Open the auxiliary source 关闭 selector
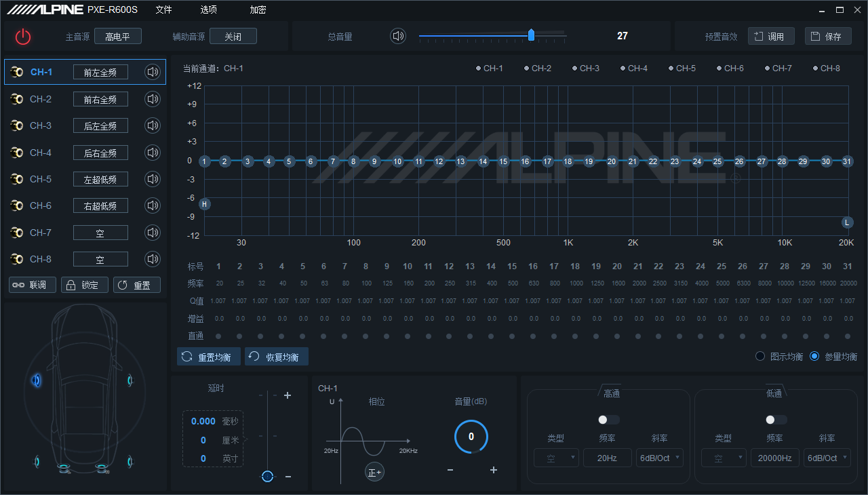Screen dimensions: 868x495 [233, 37]
